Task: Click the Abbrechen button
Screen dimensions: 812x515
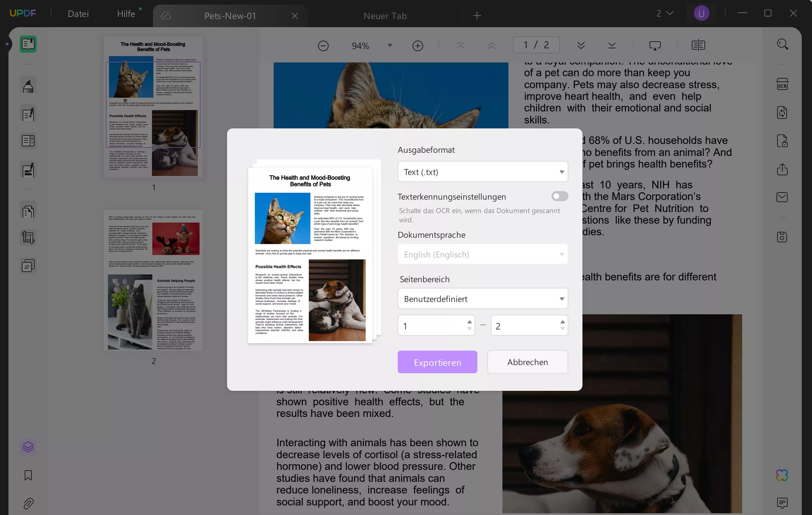Action: 527,362
